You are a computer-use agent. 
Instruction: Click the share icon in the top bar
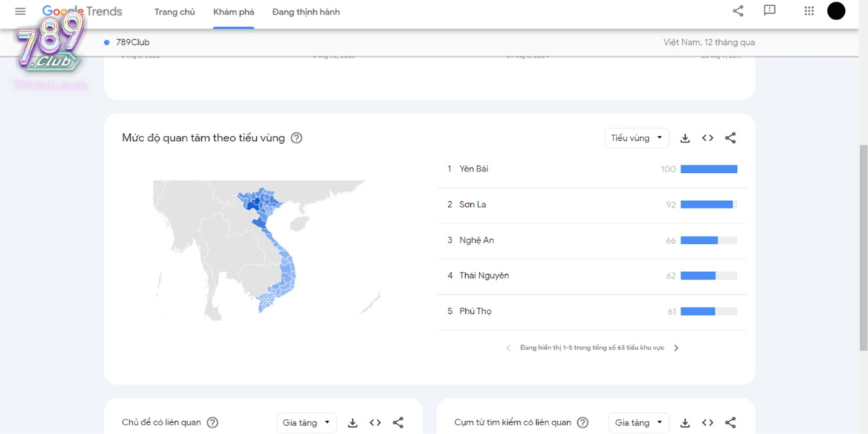coord(737,11)
